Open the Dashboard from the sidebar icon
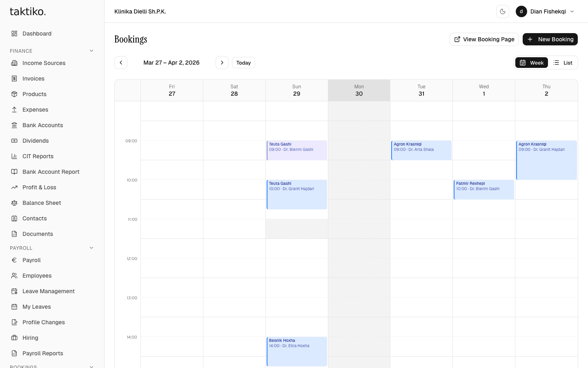 [15, 34]
